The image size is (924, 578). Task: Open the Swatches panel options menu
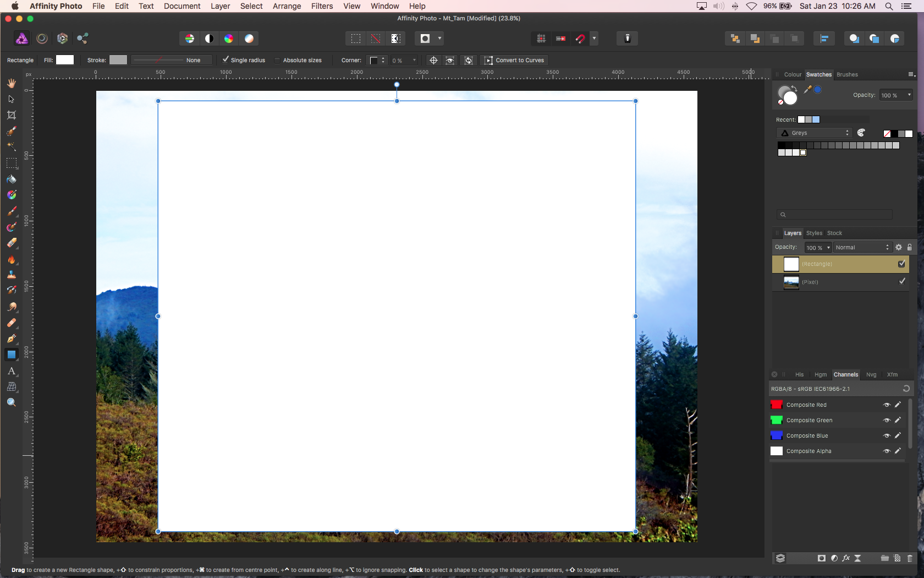(911, 74)
